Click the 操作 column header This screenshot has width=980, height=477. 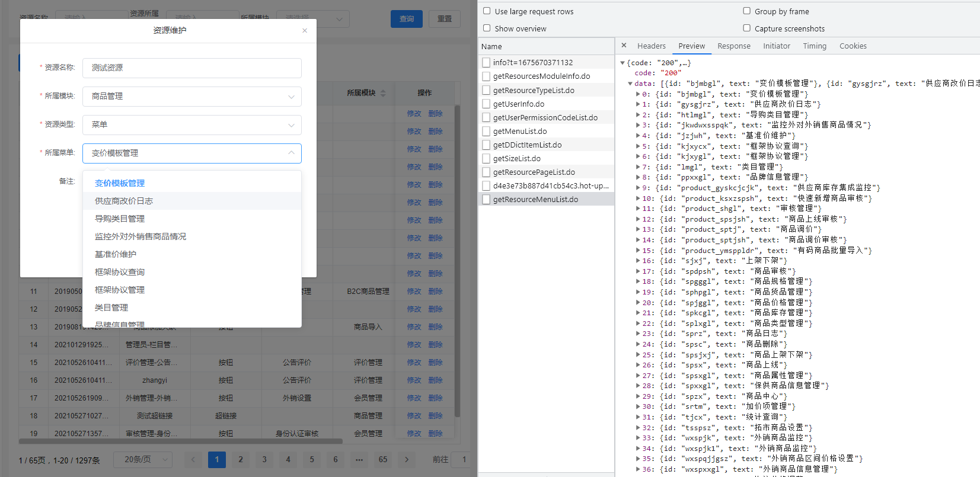click(424, 93)
